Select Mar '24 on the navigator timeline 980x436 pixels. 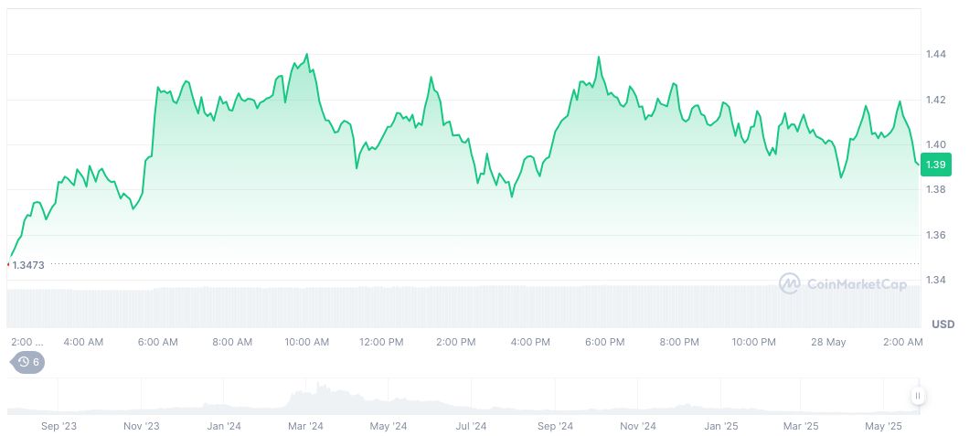[305, 426]
